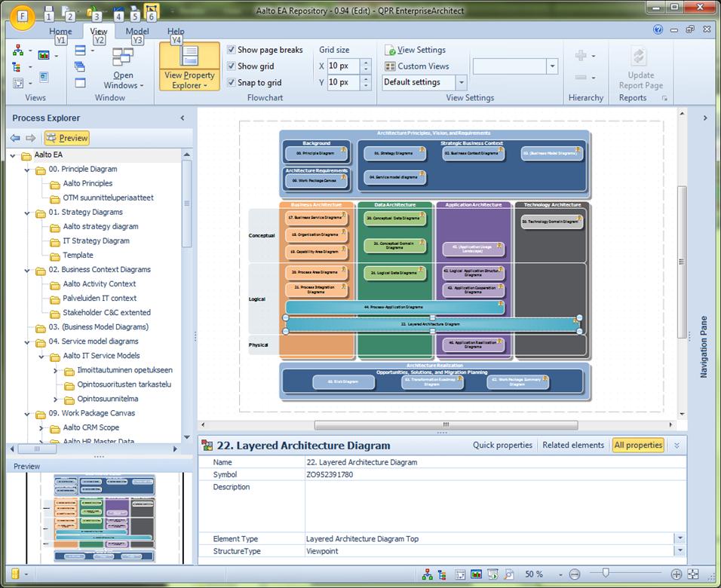
Task: Go forward with Process Explorer forward arrow
Action: (31, 138)
